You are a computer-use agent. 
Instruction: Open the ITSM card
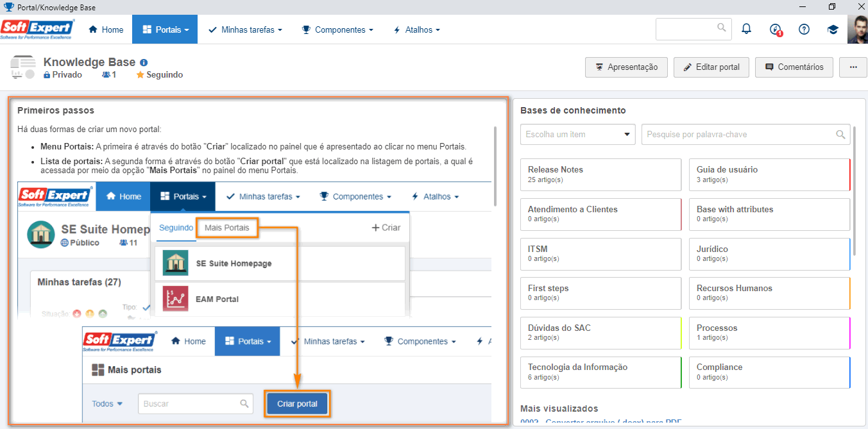pyautogui.click(x=600, y=254)
